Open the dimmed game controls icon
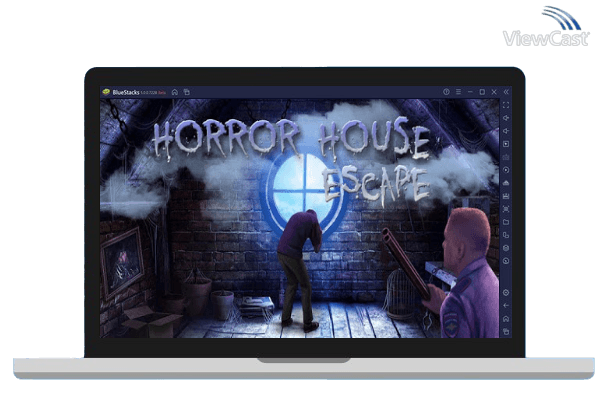602x414 pixels. (x=506, y=157)
